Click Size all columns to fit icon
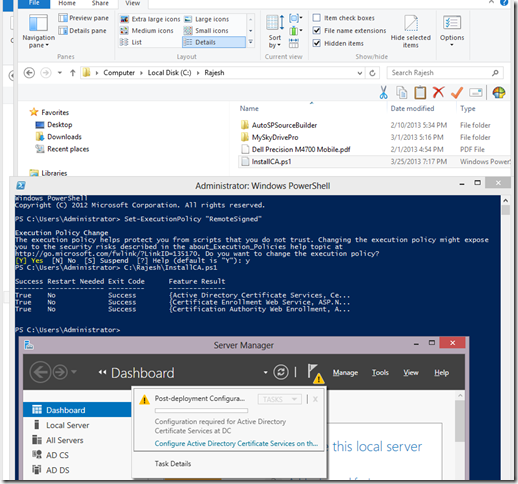The width and height of the screenshot is (518, 484). [294, 43]
